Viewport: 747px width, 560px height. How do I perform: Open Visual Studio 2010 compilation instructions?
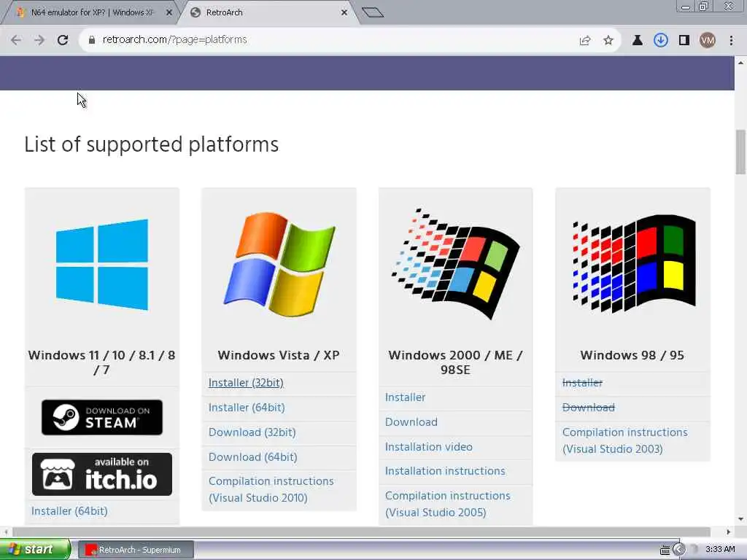271,489
